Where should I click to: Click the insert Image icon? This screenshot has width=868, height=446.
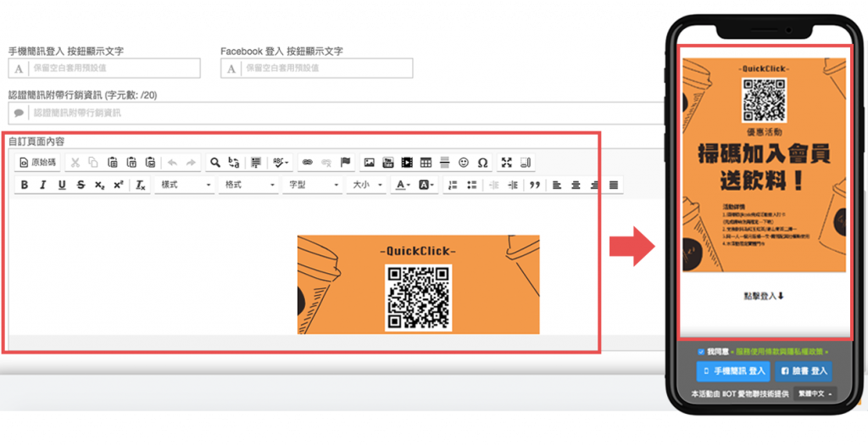click(370, 162)
